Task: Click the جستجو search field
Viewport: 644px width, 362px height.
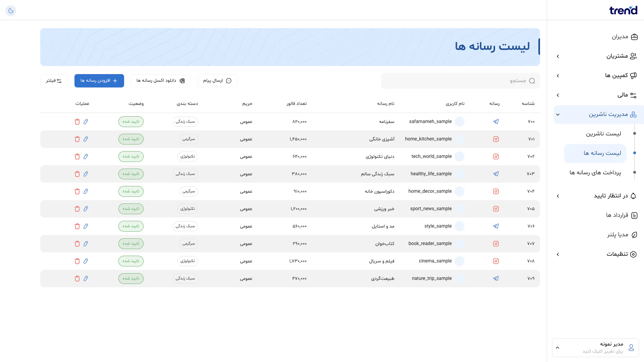Action: [x=461, y=81]
